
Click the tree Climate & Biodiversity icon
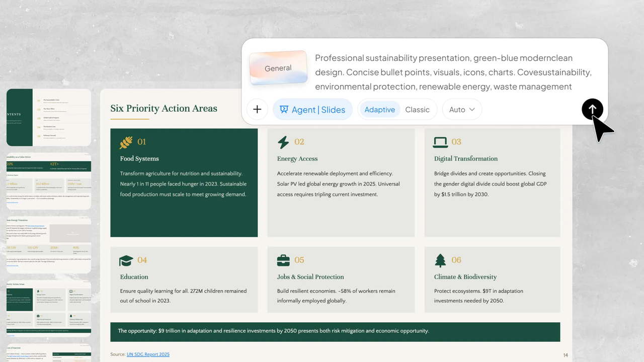[440, 260]
